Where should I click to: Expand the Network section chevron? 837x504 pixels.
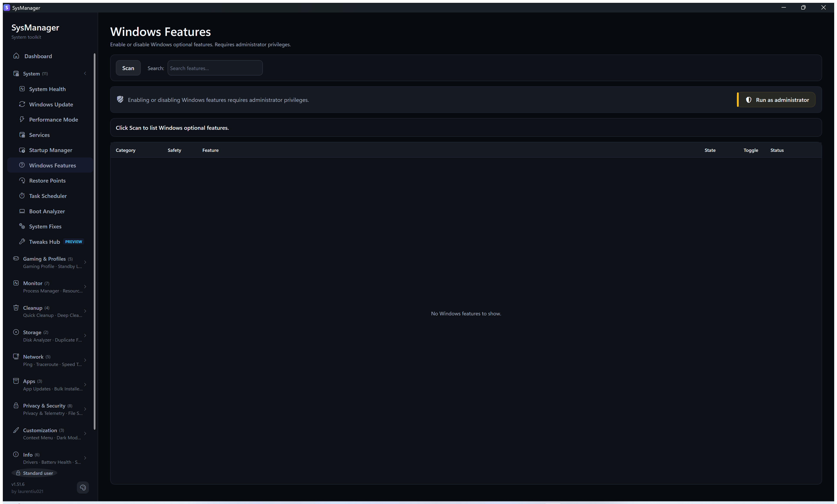[x=85, y=360]
